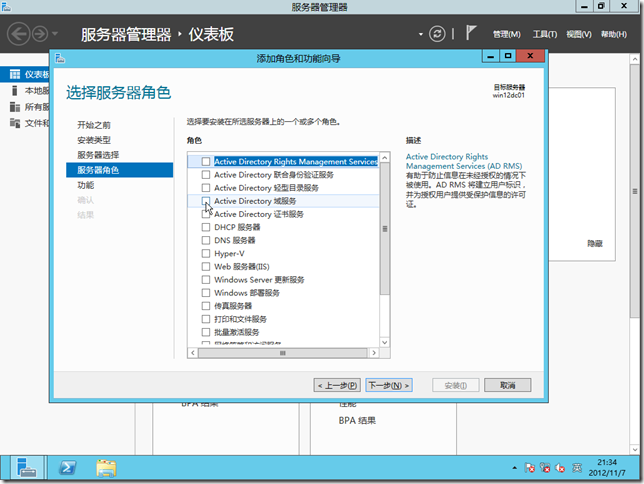Check Active Directory 轻型目录服务 role
The image size is (644, 484).
click(206, 188)
